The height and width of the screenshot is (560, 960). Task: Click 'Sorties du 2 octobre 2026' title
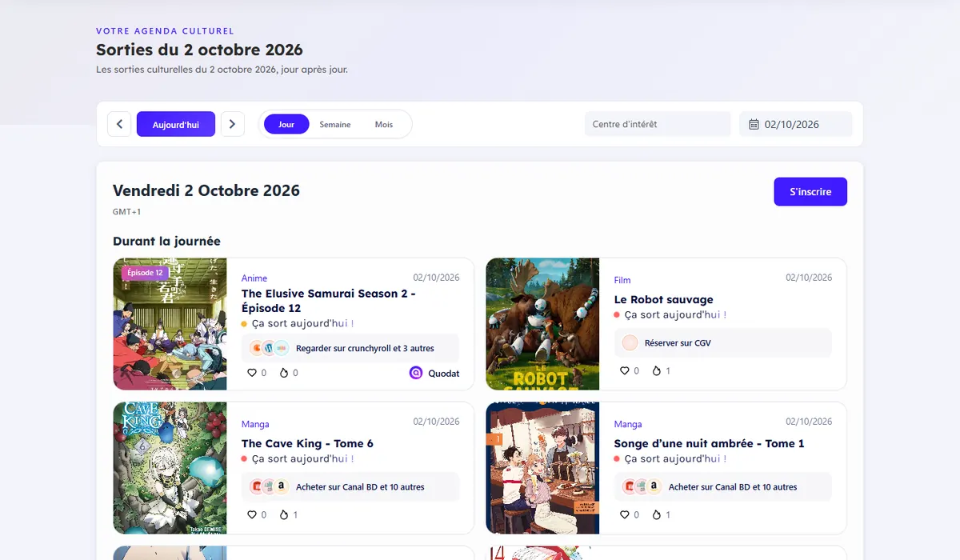pyautogui.click(x=199, y=50)
